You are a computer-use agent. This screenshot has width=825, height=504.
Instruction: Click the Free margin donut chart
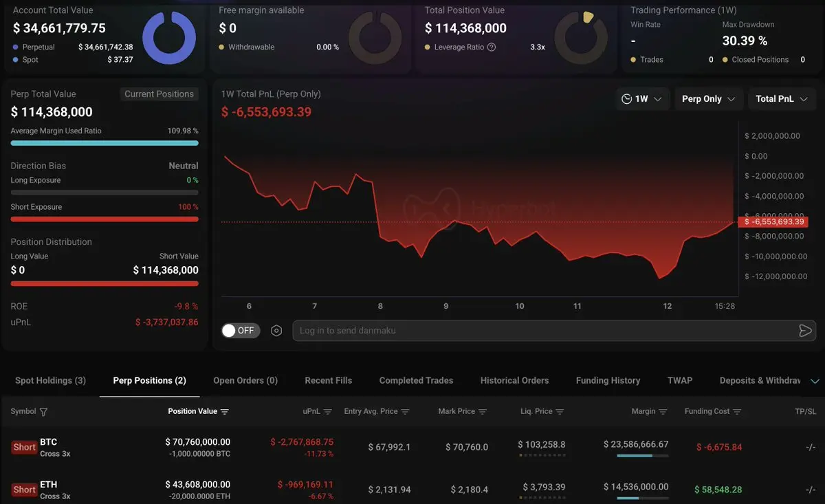[375, 38]
